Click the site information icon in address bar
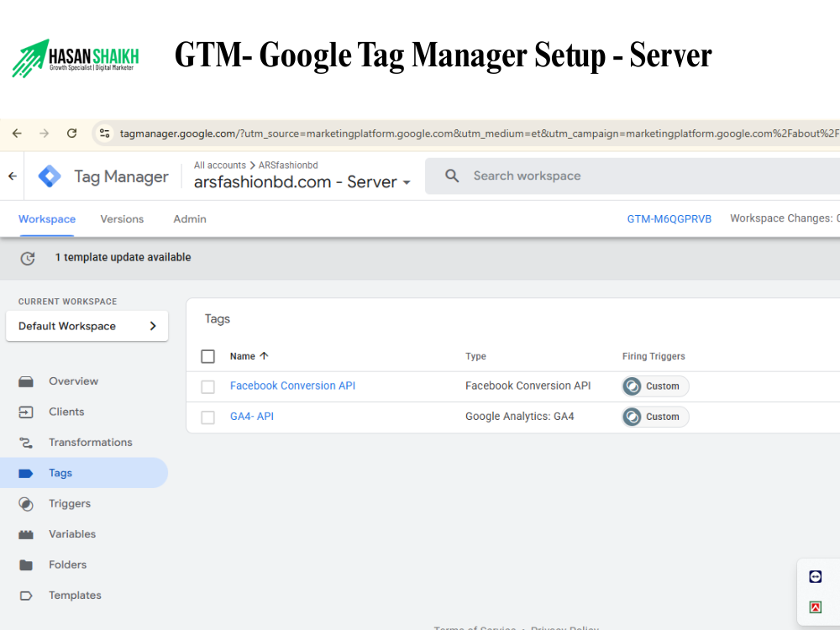This screenshot has width=840, height=630. coord(104,134)
